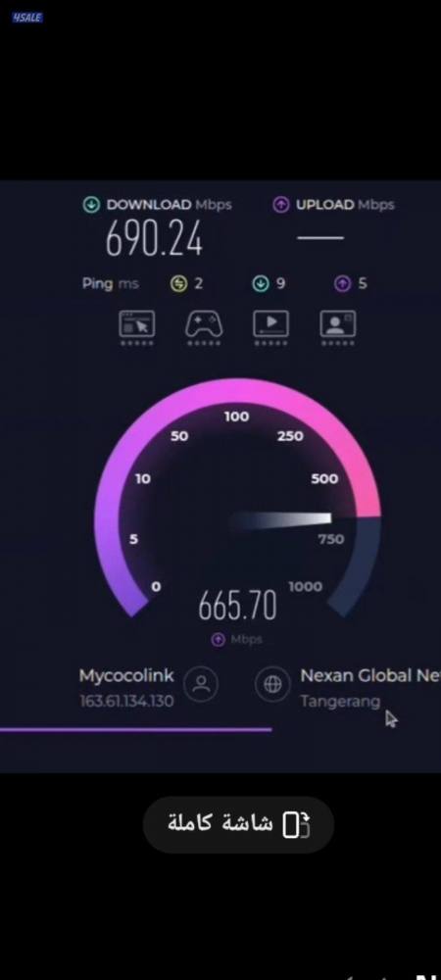441x980 pixels.
Task: Tap the full screen button with Arabic text
Action: click(238, 824)
